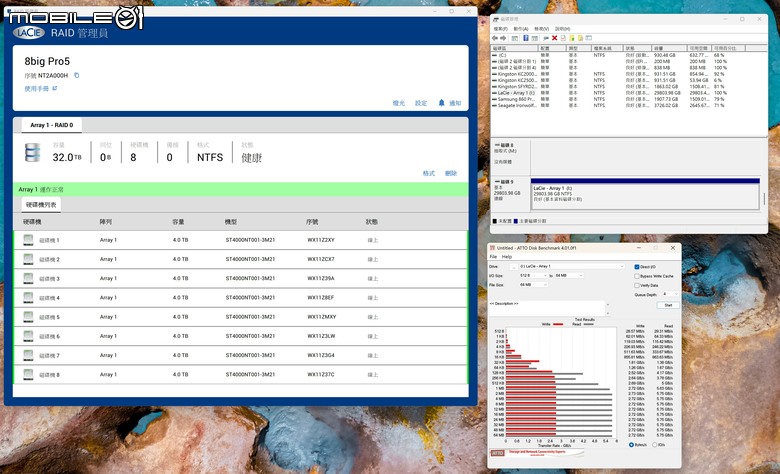Open the File menu in ATTO Disk Benchmark
Viewport: 780px width, 474px height.
493,257
